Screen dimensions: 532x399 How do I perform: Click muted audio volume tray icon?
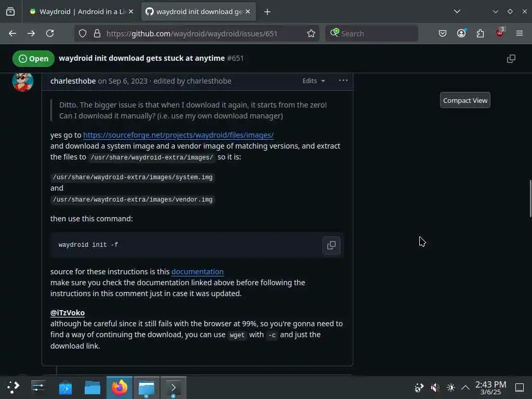(x=435, y=387)
